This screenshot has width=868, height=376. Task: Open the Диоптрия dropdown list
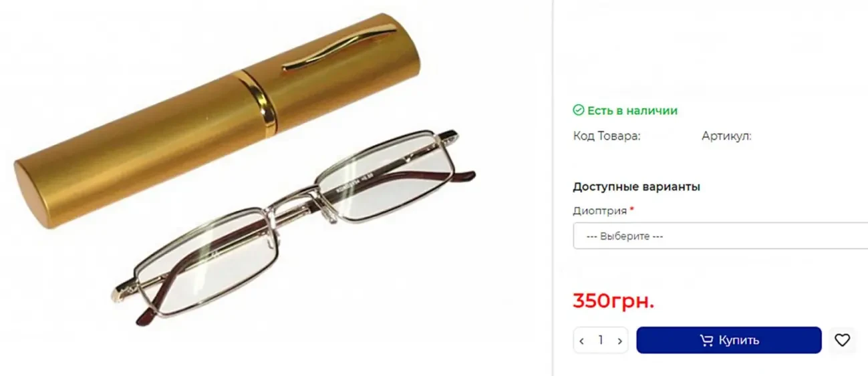pos(720,236)
